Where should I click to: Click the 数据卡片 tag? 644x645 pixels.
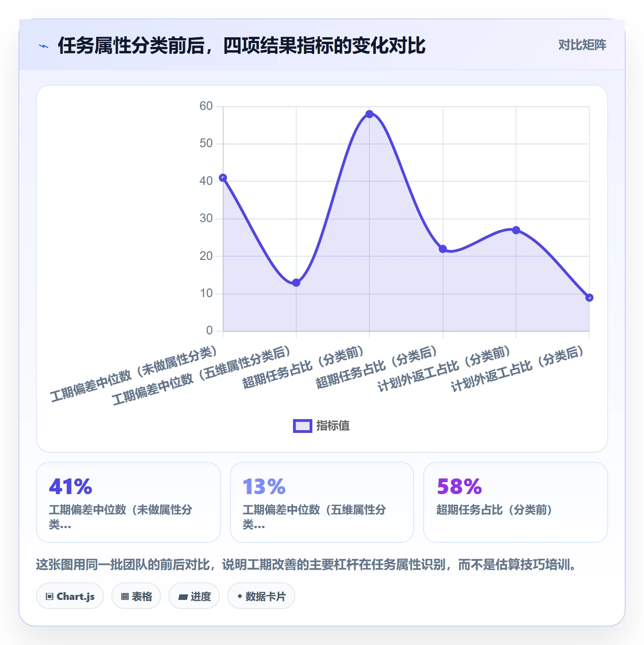tap(261, 596)
